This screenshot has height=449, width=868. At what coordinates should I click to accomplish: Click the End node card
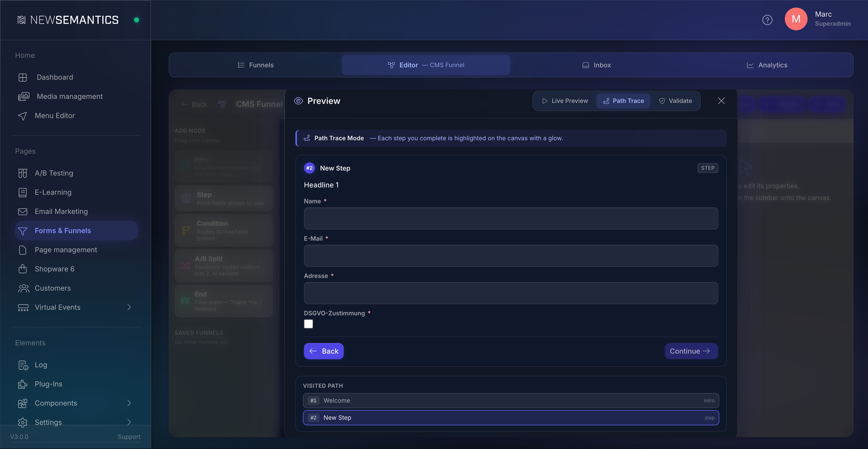click(223, 301)
